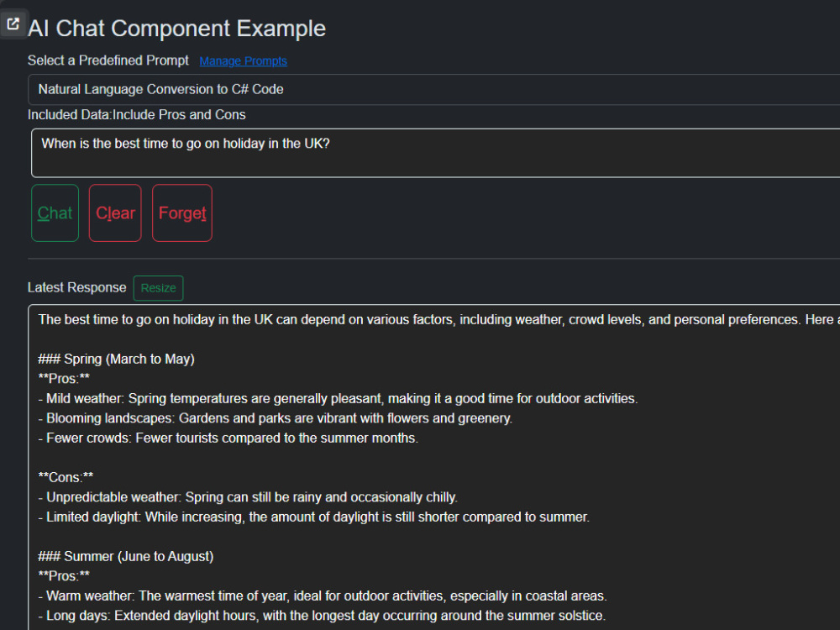Click the Resize button beside Latest Response
Viewport: 840px width, 630px height.
click(158, 288)
